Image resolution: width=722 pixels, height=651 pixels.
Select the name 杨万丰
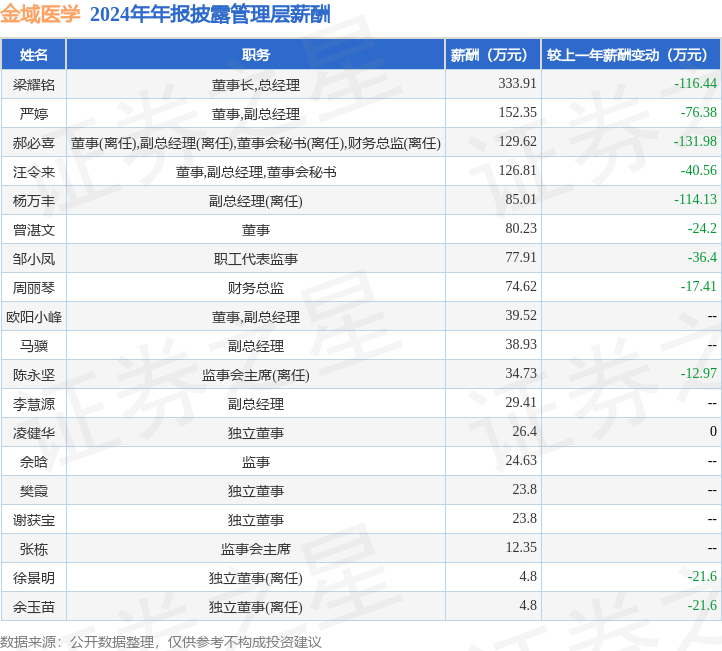tap(34, 201)
